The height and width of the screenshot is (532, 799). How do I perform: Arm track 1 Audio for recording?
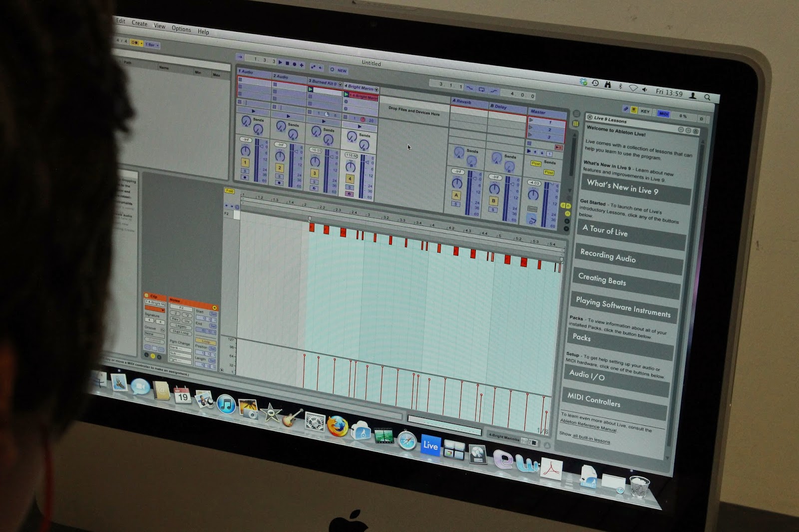click(244, 177)
